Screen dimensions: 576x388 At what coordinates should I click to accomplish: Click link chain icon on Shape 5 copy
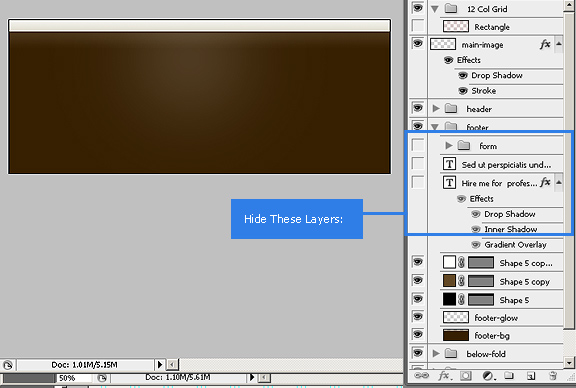point(462,281)
